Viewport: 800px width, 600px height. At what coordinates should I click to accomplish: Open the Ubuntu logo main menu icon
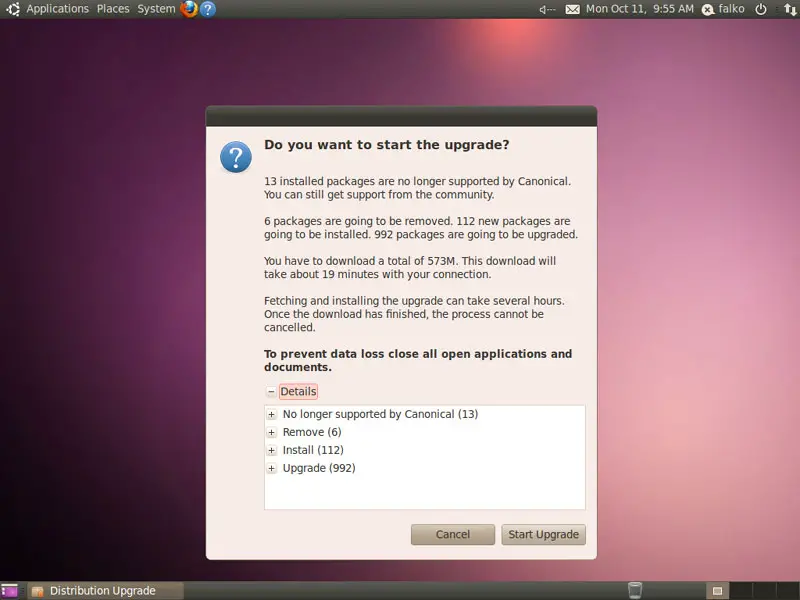coord(13,9)
